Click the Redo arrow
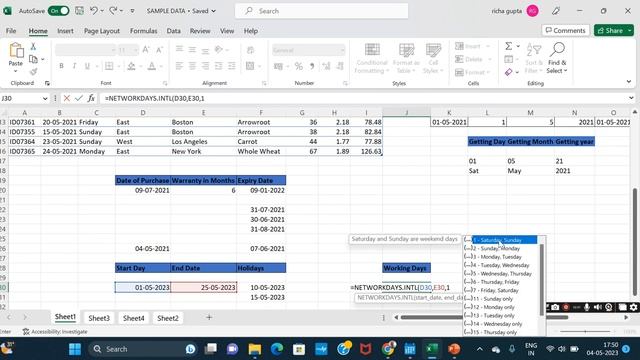 (x=113, y=11)
